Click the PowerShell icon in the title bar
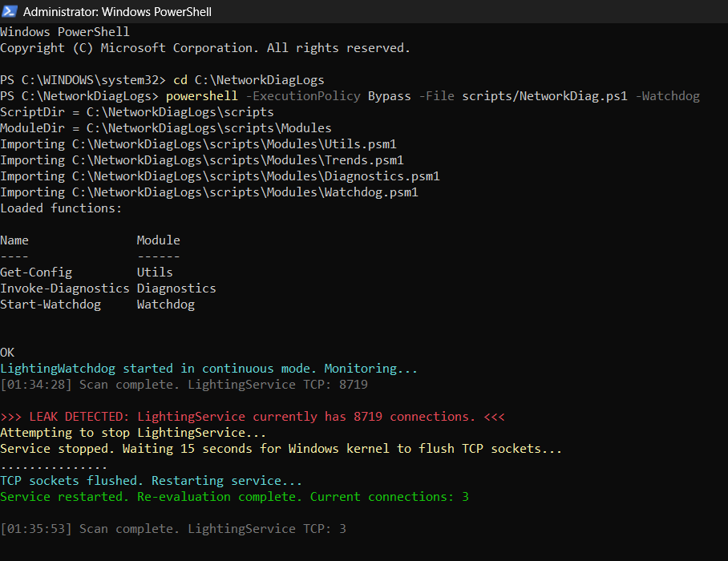The width and height of the screenshot is (728, 561). (10, 11)
